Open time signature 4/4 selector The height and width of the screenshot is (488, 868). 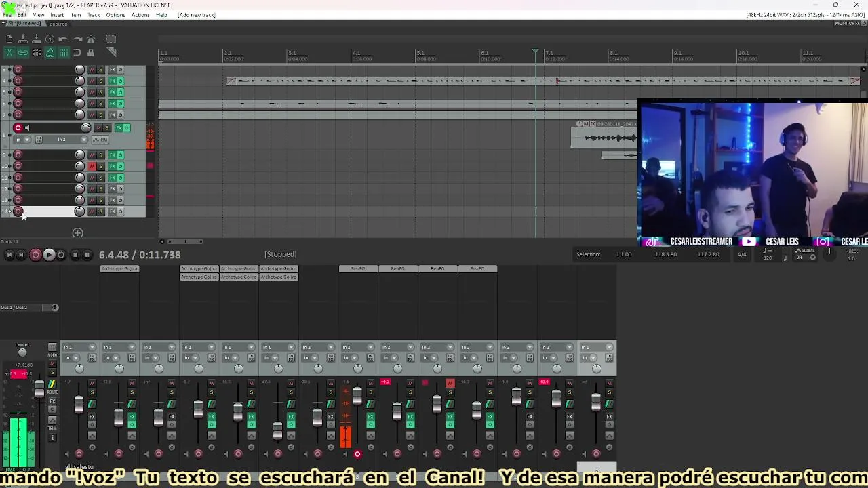742,255
